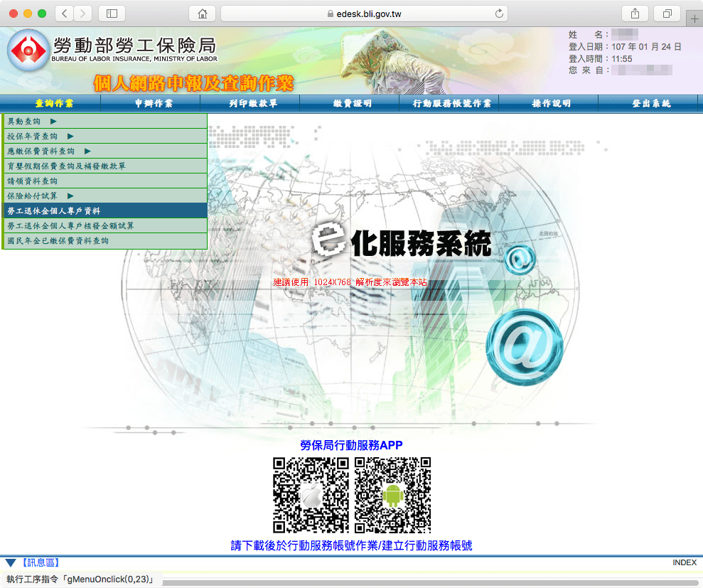
Task: Click Safari back navigation arrow
Action: coord(65,14)
